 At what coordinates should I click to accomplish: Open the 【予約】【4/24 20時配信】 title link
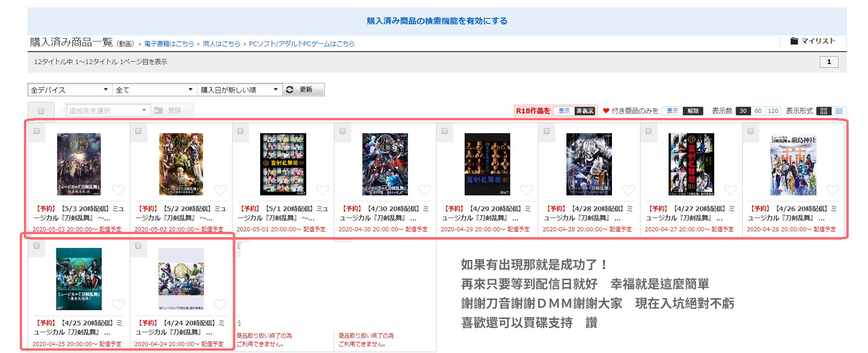[181, 328]
